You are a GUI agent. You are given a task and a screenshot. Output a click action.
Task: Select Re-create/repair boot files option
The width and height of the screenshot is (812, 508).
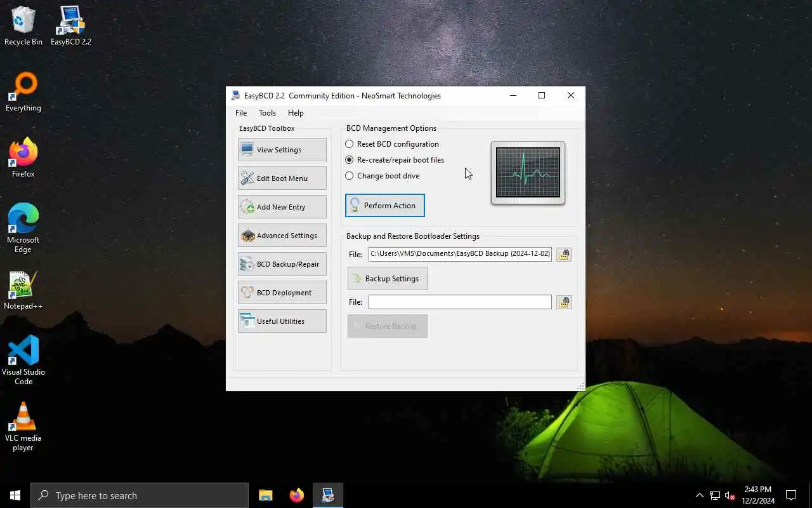395,160
